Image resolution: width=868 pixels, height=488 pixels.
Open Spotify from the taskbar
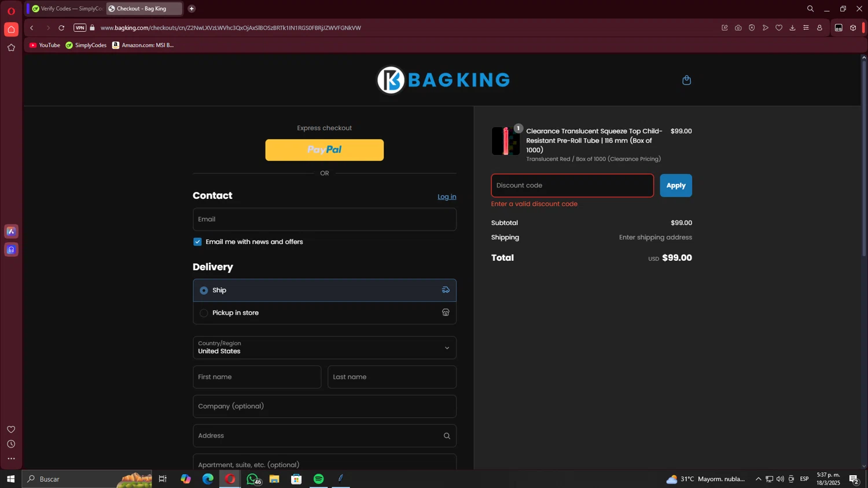(x=319, y=479)
